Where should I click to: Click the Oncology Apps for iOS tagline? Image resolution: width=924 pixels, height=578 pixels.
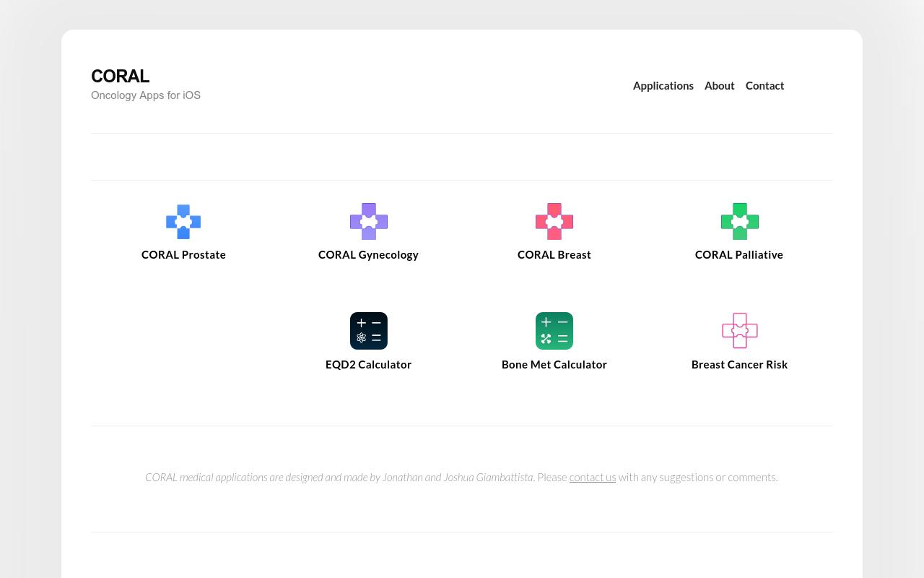(x=146, y=95)
